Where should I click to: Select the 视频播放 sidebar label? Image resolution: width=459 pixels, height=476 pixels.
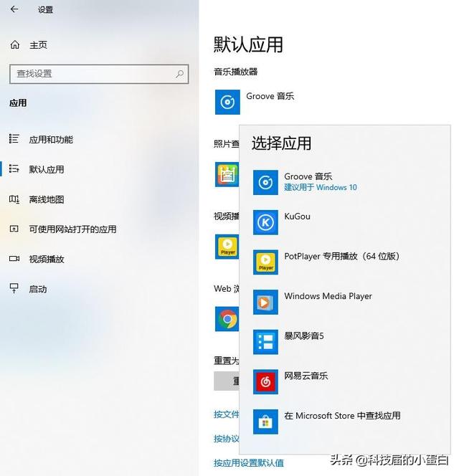coord(47,259)
